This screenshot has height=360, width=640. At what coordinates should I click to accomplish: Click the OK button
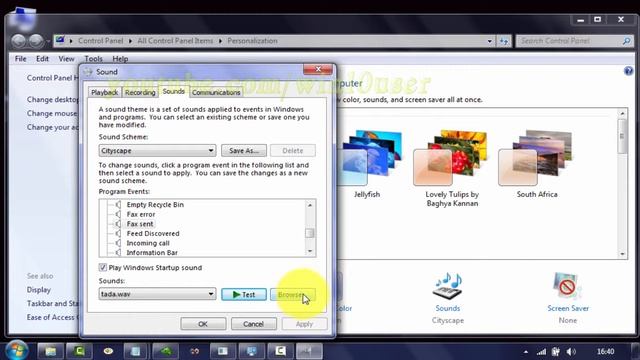[x=203, y=324]
